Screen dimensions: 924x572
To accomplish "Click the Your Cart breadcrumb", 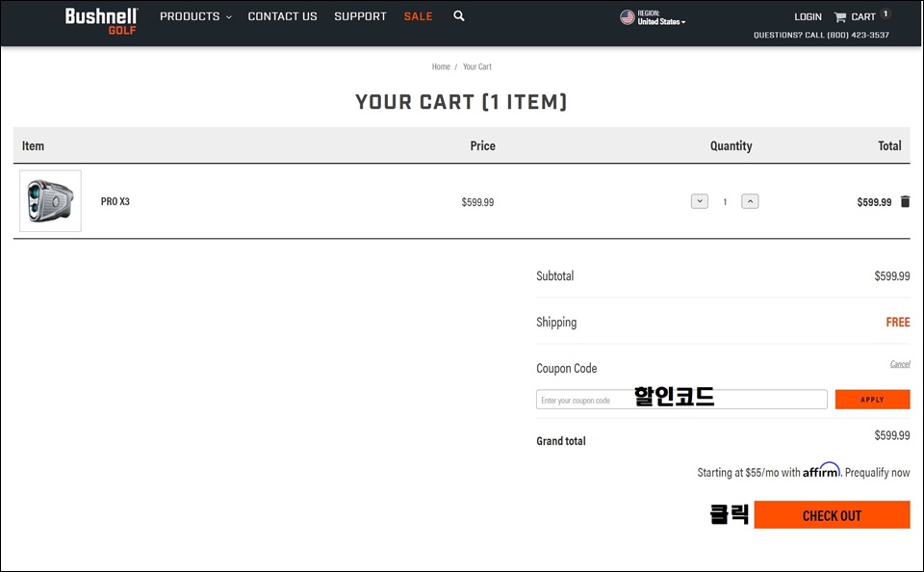I will coord(477,66).
